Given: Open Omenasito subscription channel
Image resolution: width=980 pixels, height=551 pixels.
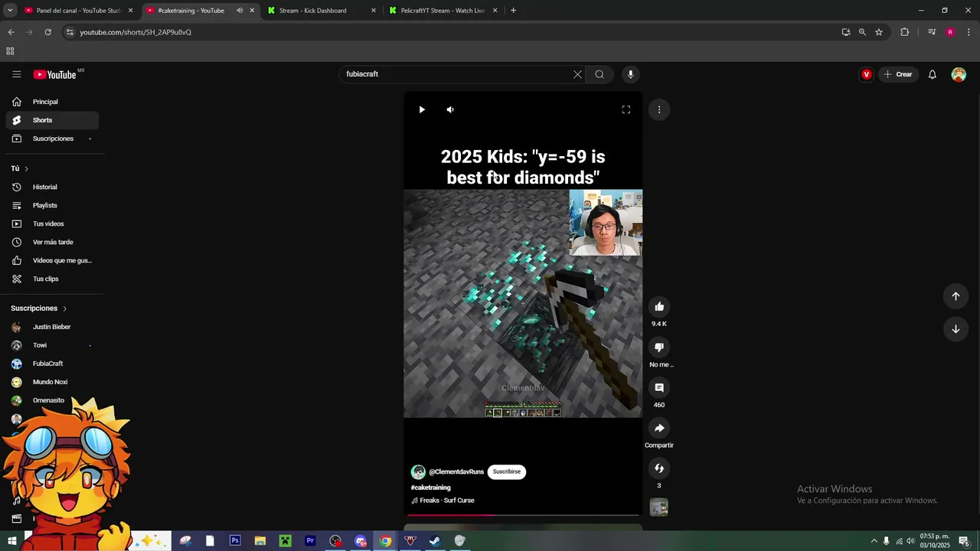Looking at the screenshot, I should pyautogui.click(x=52, y=400).
